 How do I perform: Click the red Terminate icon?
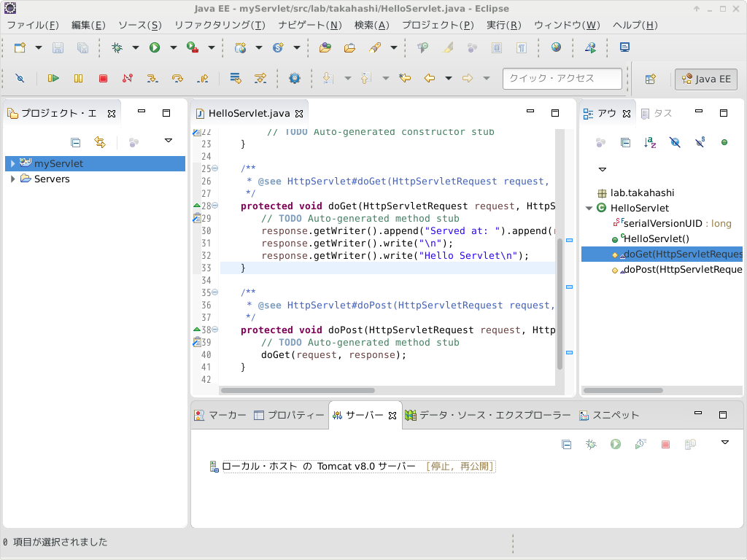pos(103,78)
